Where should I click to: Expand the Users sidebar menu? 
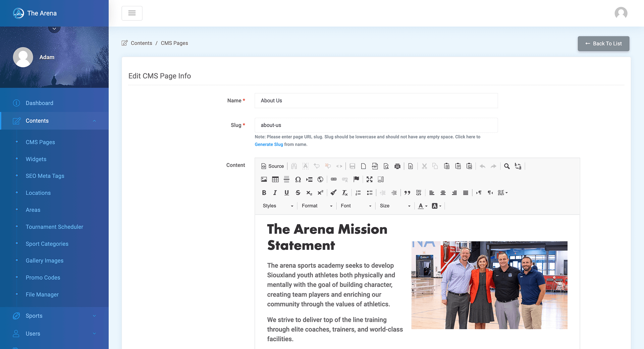click(x=54, y=334)
